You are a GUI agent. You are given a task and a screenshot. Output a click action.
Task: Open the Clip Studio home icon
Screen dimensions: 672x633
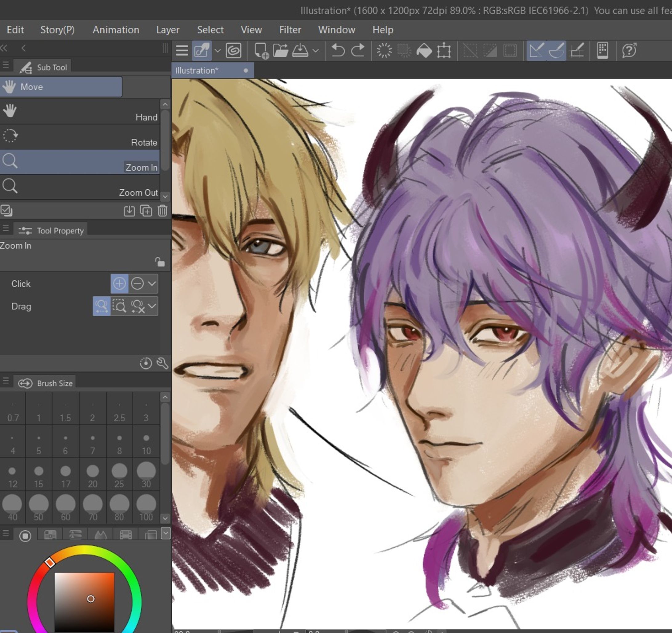click(x=233, y=51)
